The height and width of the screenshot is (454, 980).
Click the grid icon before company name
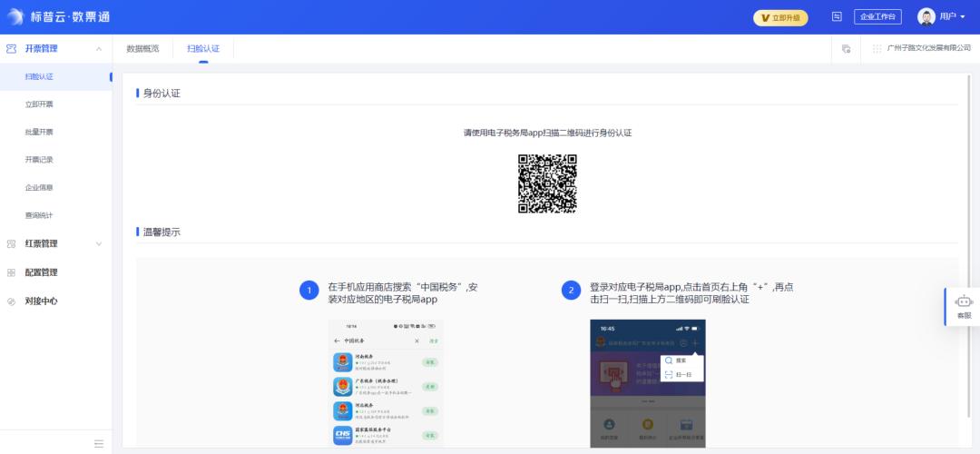click(877, 49)
